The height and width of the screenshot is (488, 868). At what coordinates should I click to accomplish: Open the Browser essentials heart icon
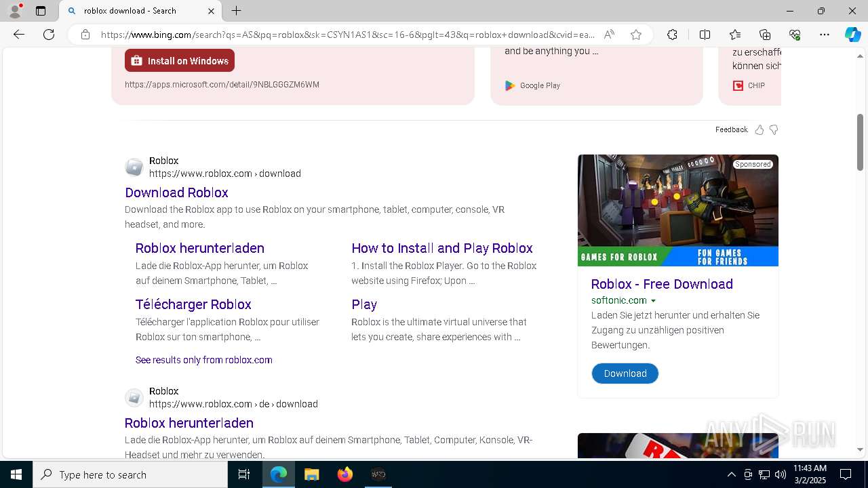[x=795, y=35]
